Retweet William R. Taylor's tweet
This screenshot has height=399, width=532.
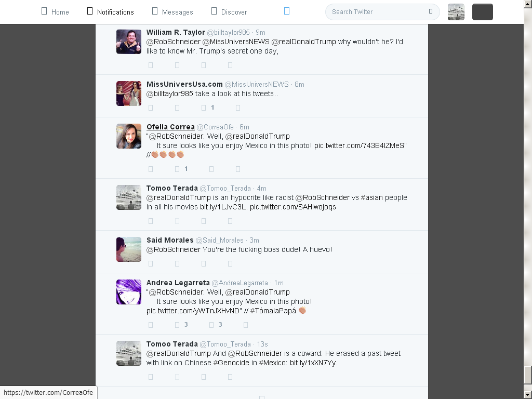177,65
